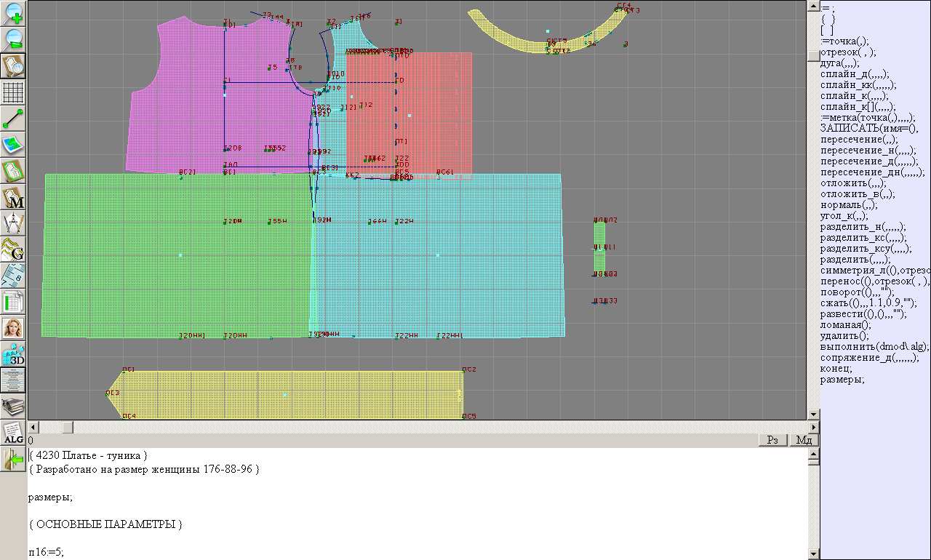Select the line segment tool icon
Viewport: 931px width, 560px height.
click(14, 119)
